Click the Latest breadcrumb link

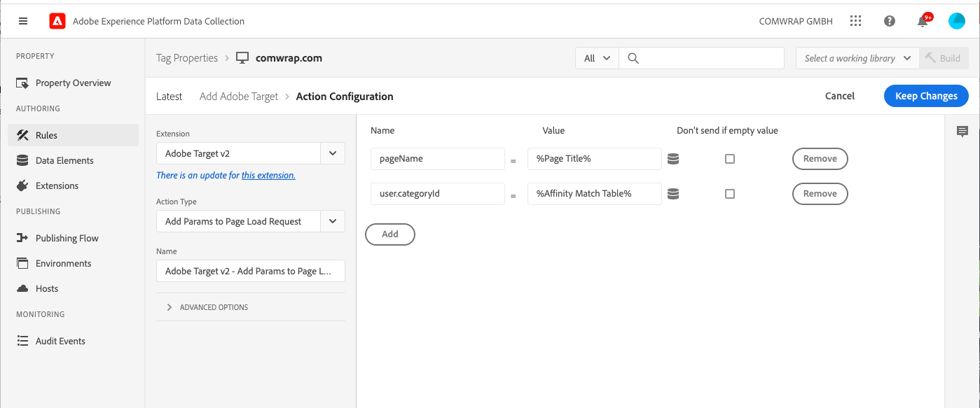tap(170, 97)
